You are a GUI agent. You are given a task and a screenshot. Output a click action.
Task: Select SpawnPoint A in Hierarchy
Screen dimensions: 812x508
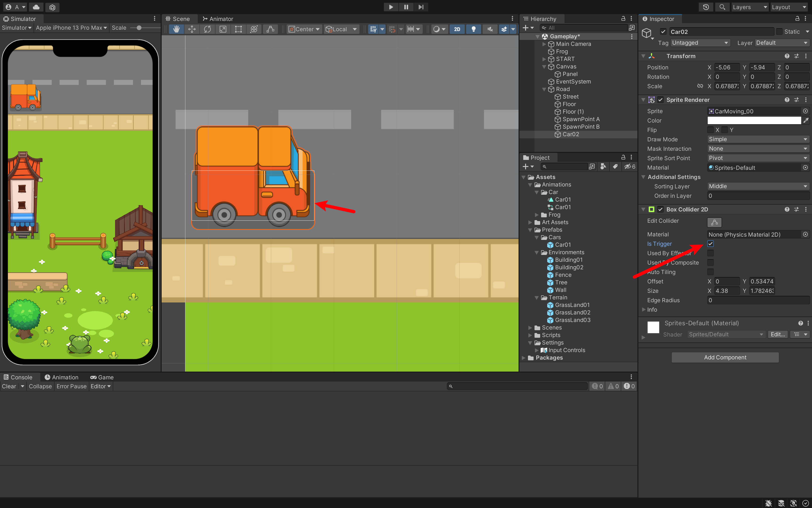coord(581,119)
